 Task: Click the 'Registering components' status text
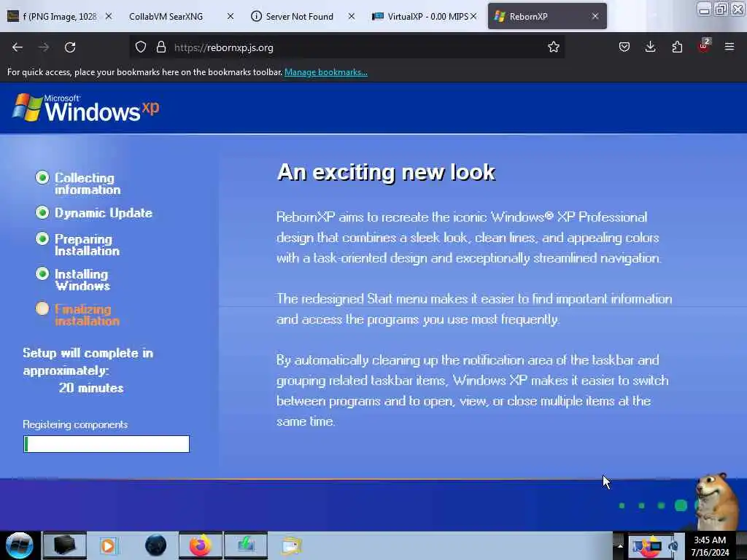(75, 424)
